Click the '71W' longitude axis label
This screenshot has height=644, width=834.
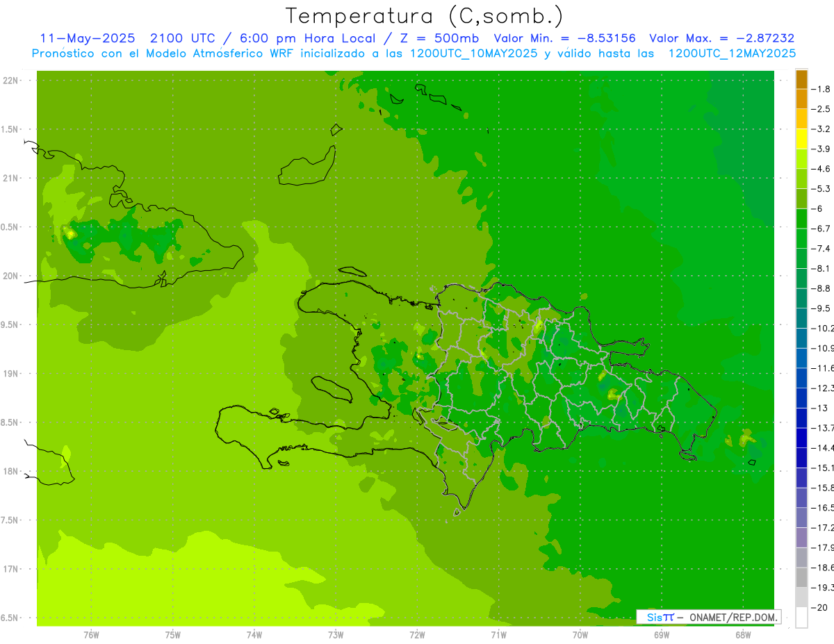[498, 634]
